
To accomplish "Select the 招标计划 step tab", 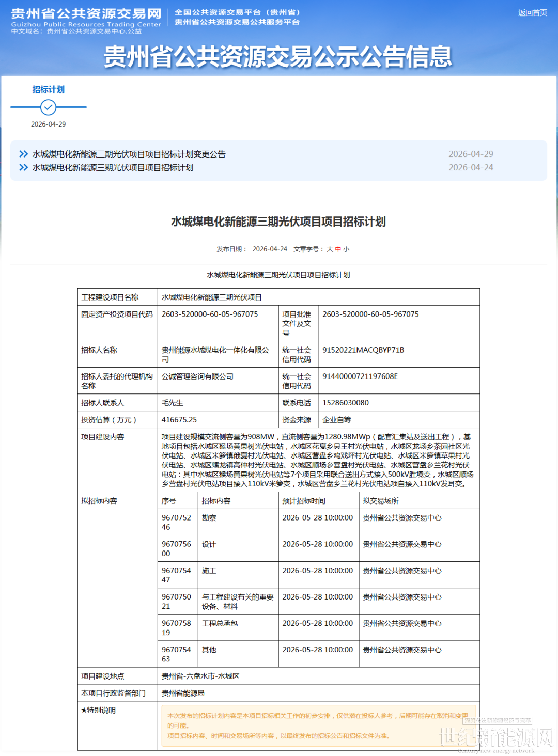I will [x=48, y=90].
